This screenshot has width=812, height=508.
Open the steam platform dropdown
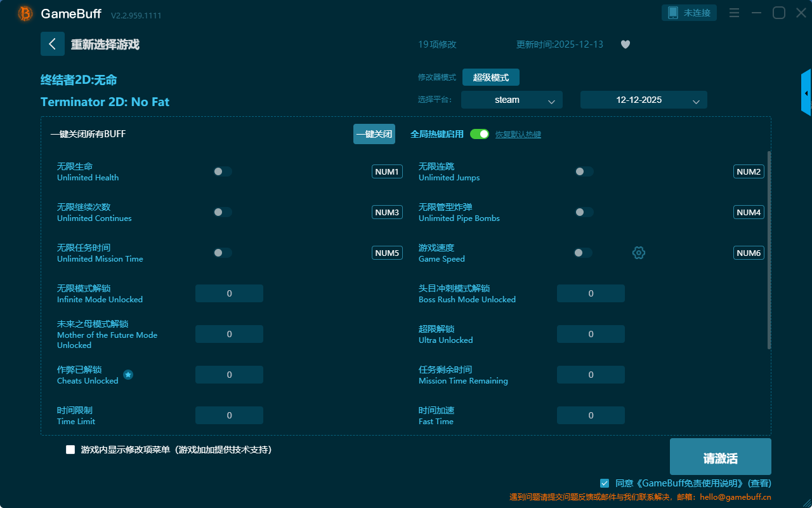[511, 100]
